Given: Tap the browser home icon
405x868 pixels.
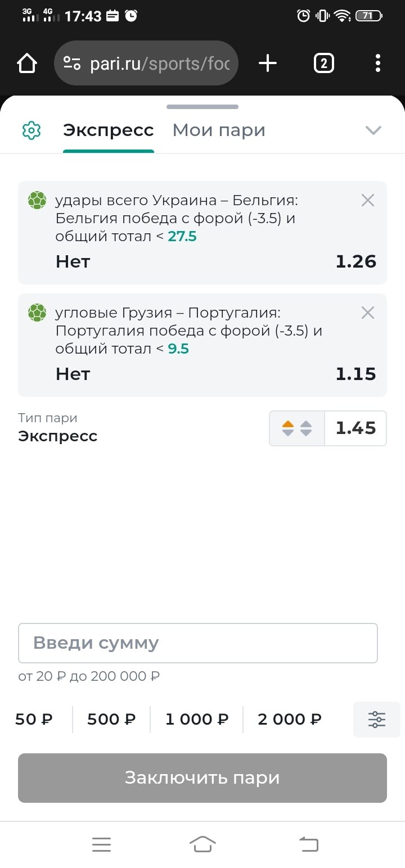Looking at the screenshot, I should (x=27, y=64).
